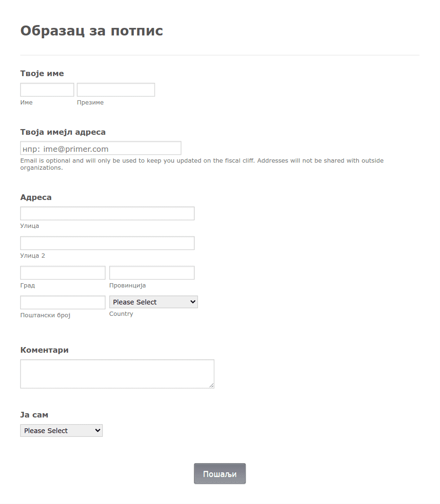Click the Пошаљи submit button
The image size is (440, 504).
(x=220, y=474)
